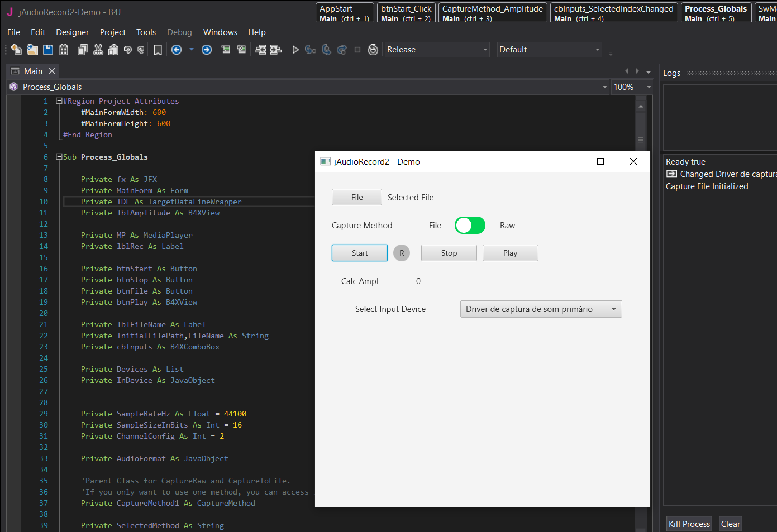The height and width of the screenshot is (532, 777).
Task: Open a project with the folder icon
Action: pyautogui.click(x=32, y=50)
